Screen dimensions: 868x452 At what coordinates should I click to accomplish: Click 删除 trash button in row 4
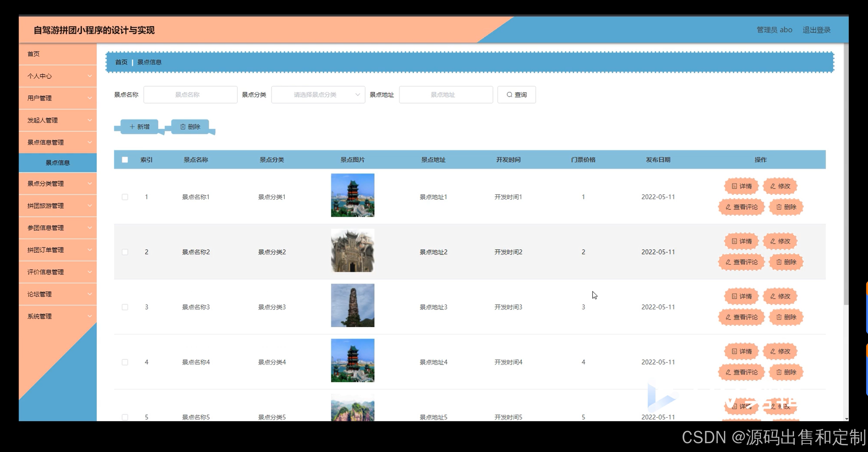[786, 372]
